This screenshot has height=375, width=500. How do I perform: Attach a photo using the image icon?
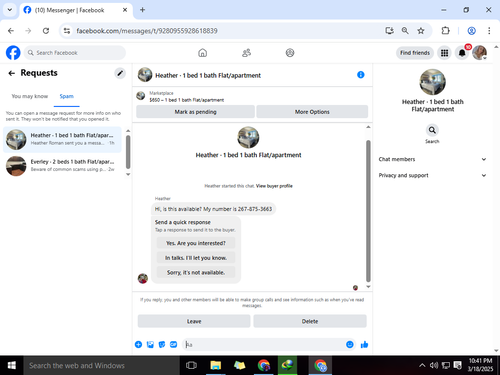[150, 345]
